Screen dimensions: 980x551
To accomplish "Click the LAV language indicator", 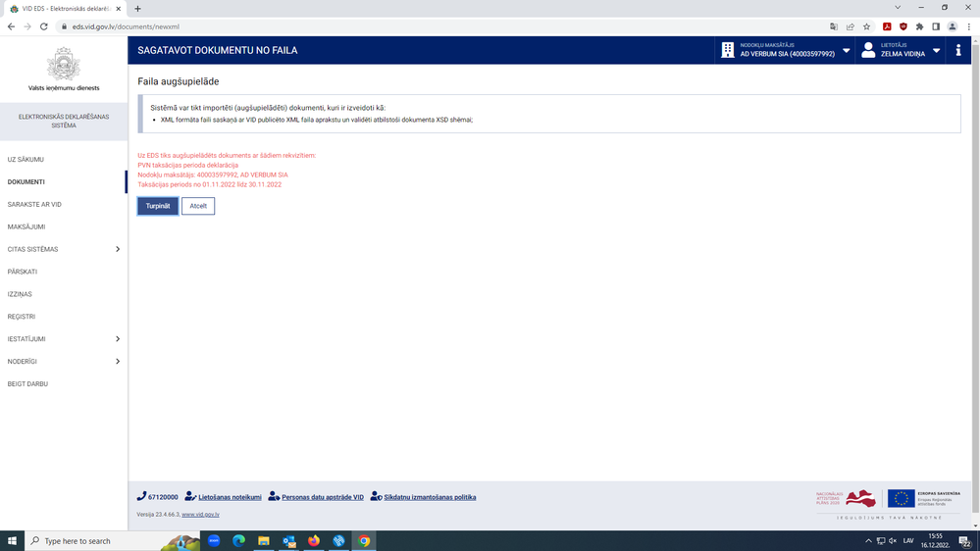I will pos(908,541).
